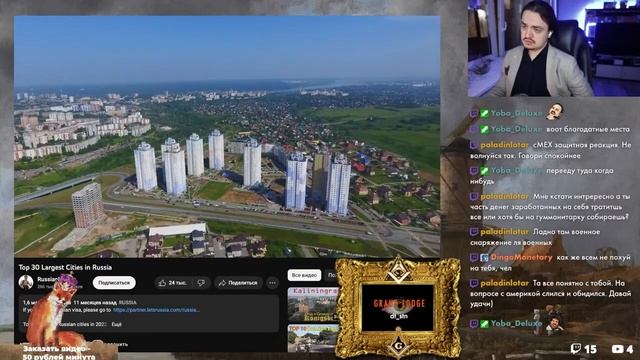
Task: Click the Twitch badge before DingoMonetary
Action: [474, 258]
